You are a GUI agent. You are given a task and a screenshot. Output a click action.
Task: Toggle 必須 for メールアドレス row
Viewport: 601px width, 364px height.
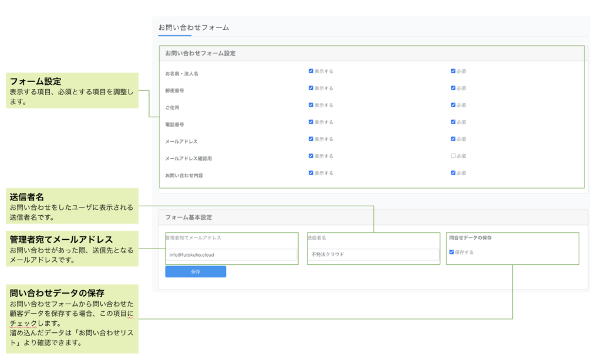click(x=453, y=139)
